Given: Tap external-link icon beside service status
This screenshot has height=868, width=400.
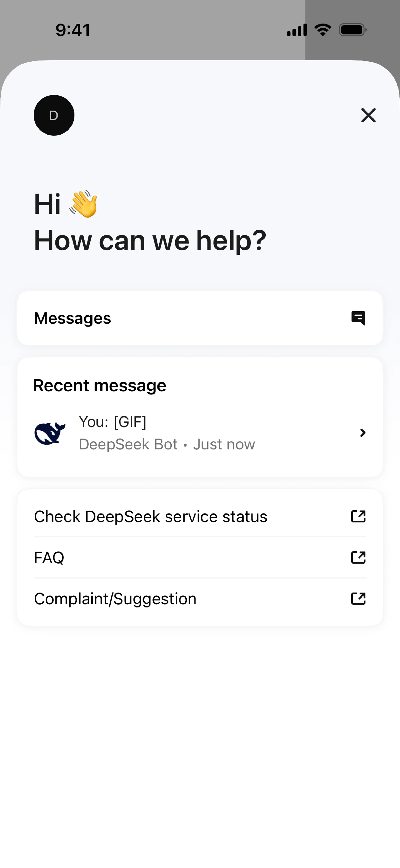Looking at the screenshot, I should [358, 516].
